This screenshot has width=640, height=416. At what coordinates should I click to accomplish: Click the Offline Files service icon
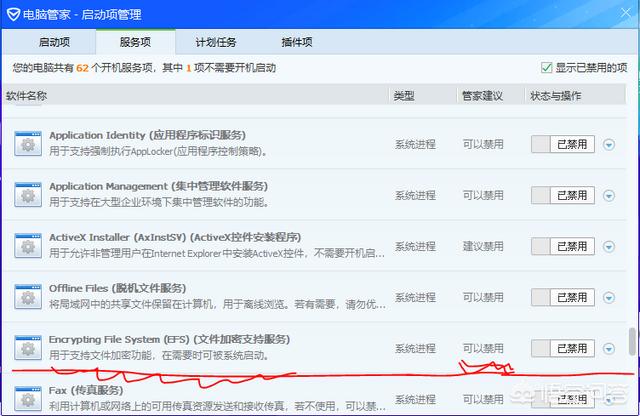(26, 297)
